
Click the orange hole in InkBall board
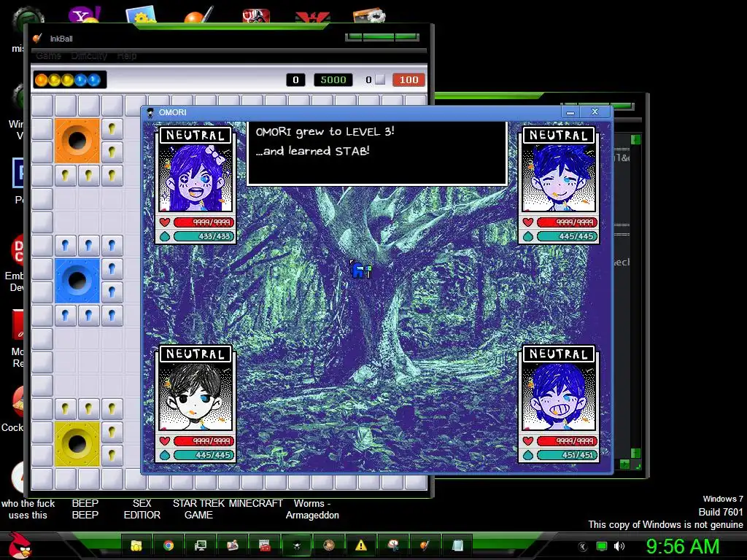77,141
